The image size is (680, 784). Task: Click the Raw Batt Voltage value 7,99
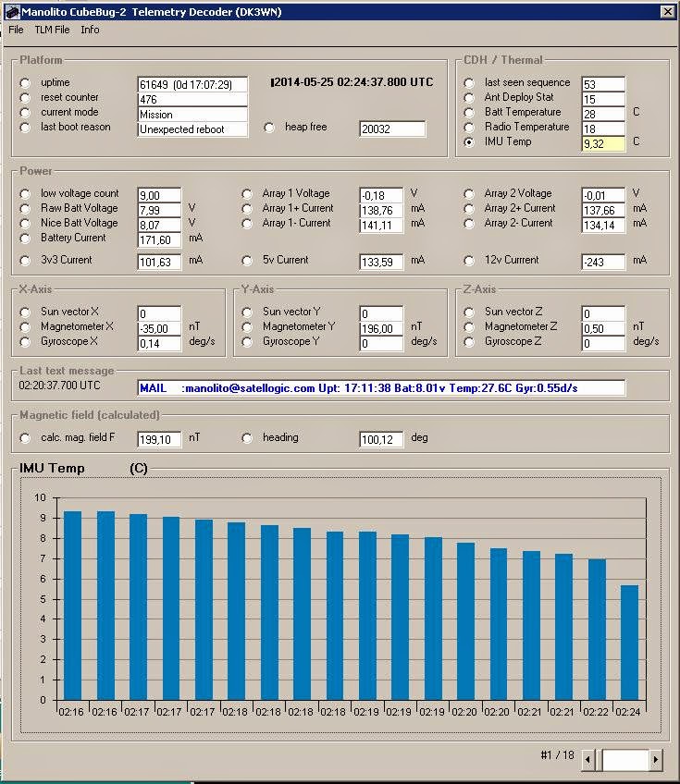(x=159, y=210)
